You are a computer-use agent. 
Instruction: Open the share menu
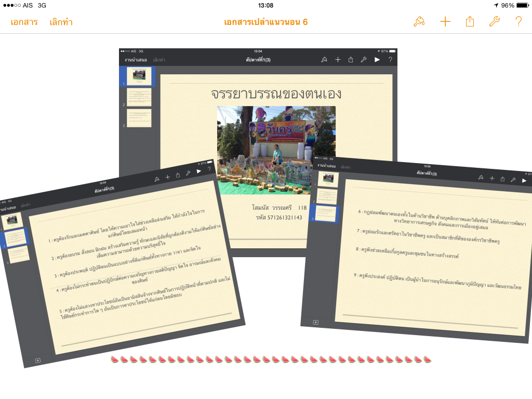click(470, 21)
